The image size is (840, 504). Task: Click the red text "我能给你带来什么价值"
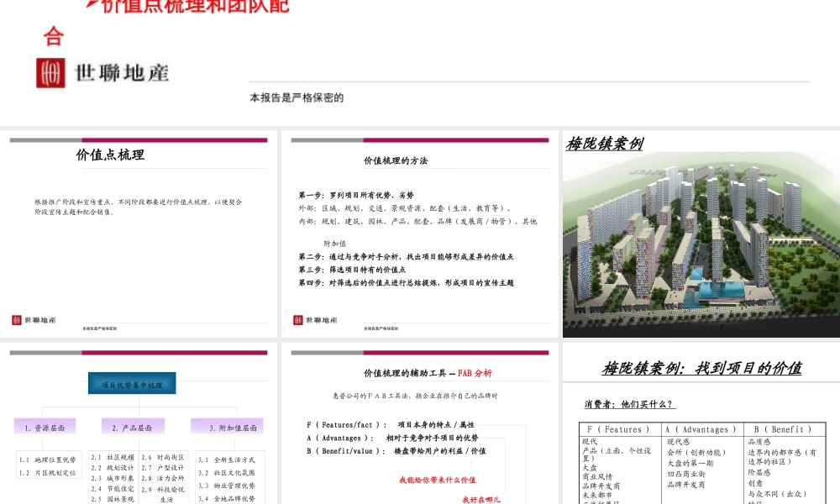pyautogui.click(x=437, y=480)
